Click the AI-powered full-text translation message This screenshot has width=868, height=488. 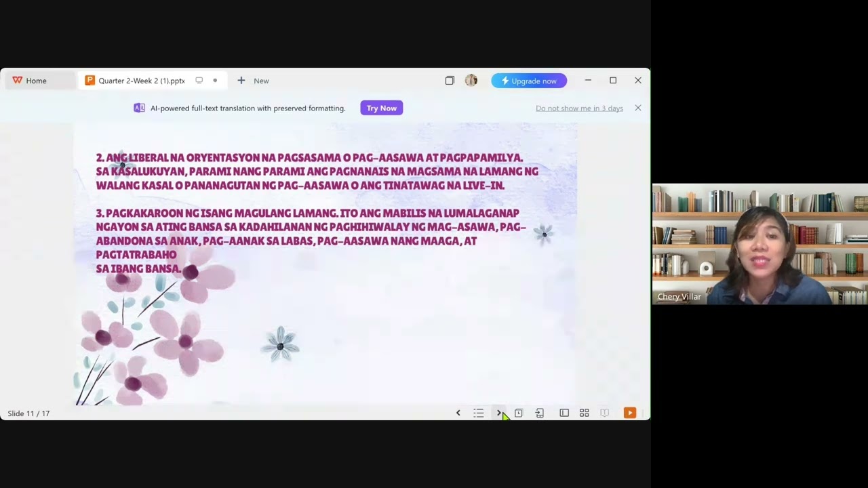pos(248,108)
